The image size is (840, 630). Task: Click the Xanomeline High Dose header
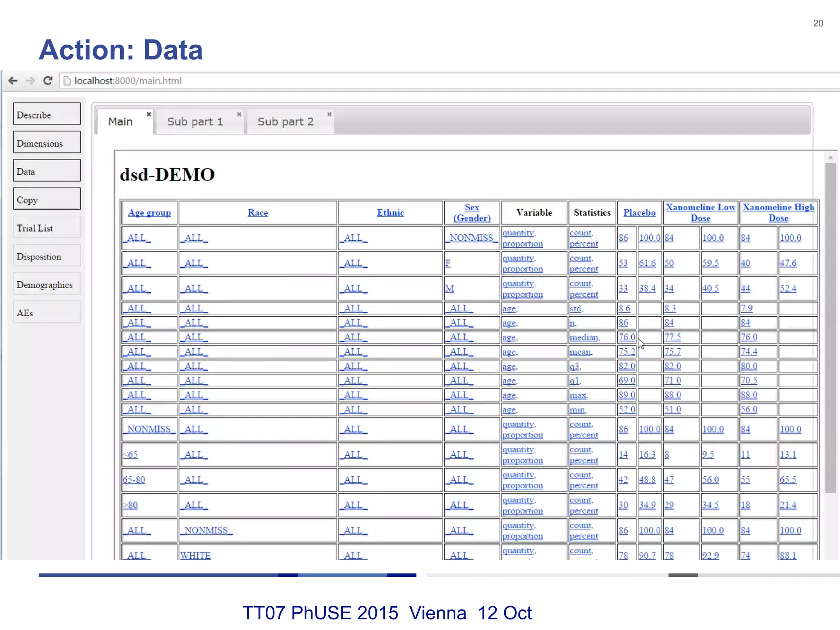tap(778, 213)
